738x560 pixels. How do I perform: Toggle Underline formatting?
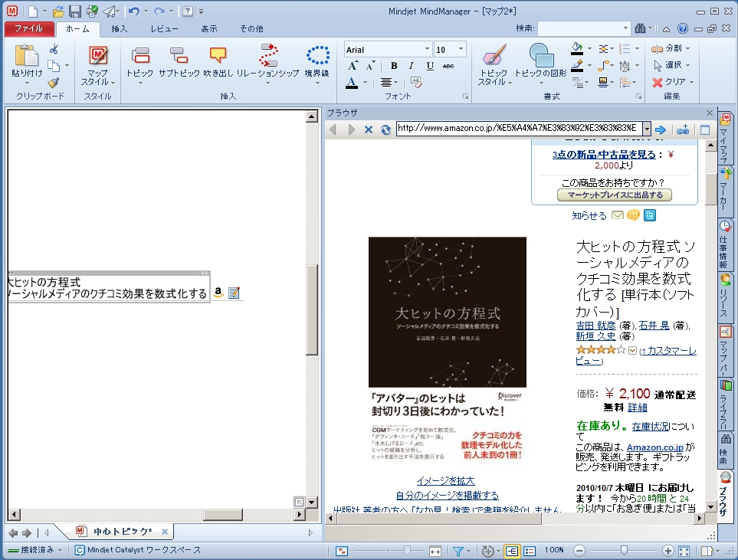pyautogui.click(x=430, y=66)
